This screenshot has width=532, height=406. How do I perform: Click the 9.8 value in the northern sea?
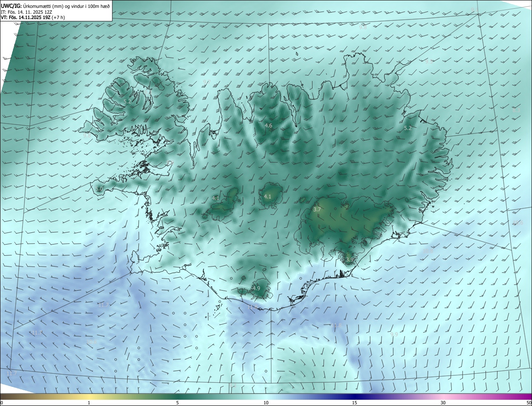point(363,27)
